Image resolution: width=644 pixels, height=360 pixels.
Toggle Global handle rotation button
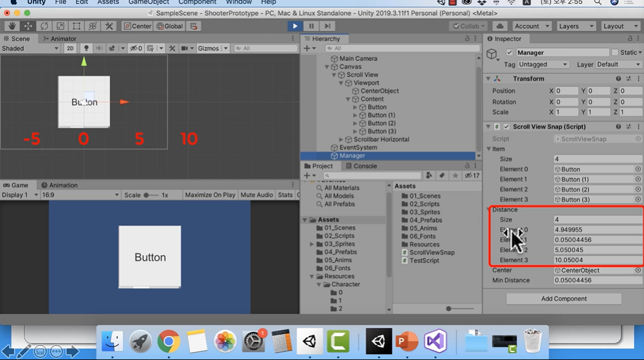[169, 26]
